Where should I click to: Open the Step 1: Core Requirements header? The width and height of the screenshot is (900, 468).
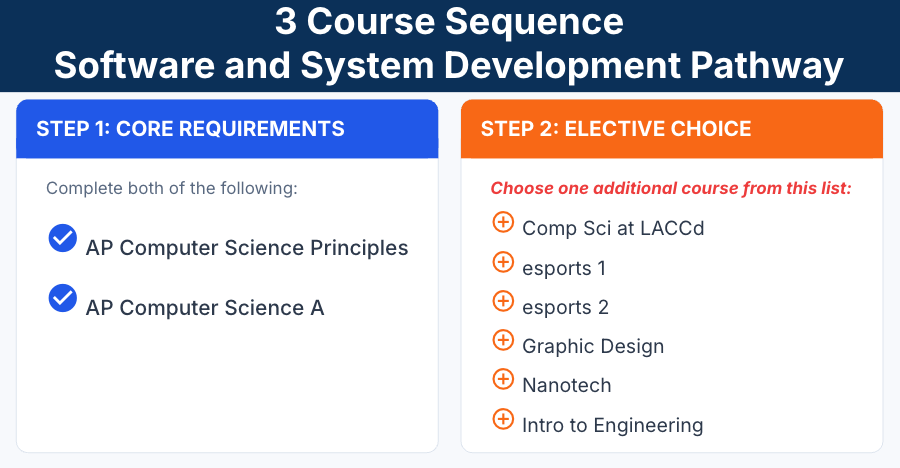pos(227,129)
